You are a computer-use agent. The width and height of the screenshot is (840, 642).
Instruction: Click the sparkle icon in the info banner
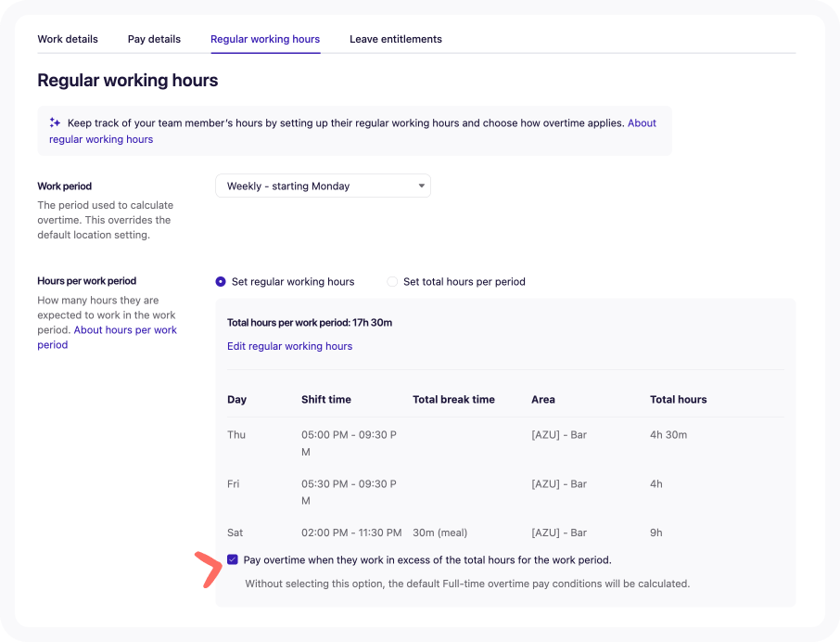tap(56, 122)
